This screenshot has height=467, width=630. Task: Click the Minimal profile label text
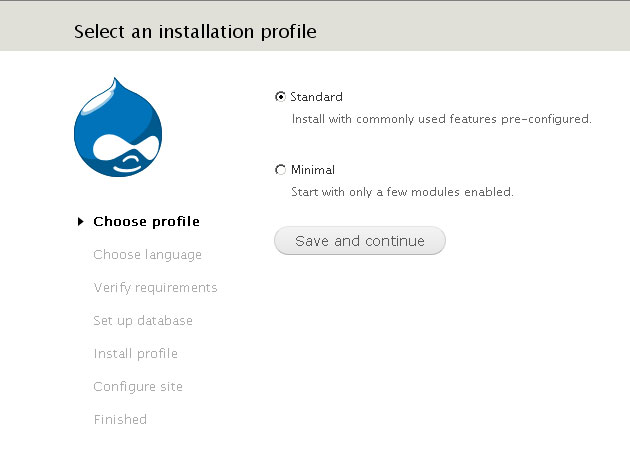point(312,170)
